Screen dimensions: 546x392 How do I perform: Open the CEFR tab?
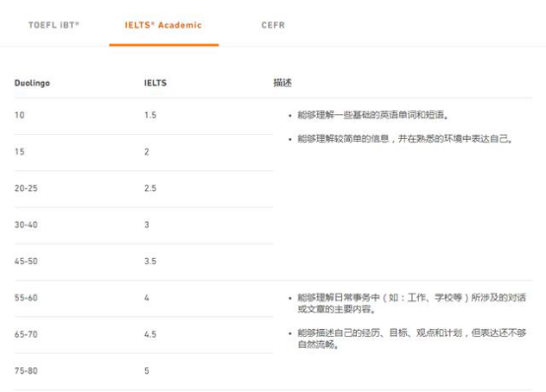click(x=273, y=25)
